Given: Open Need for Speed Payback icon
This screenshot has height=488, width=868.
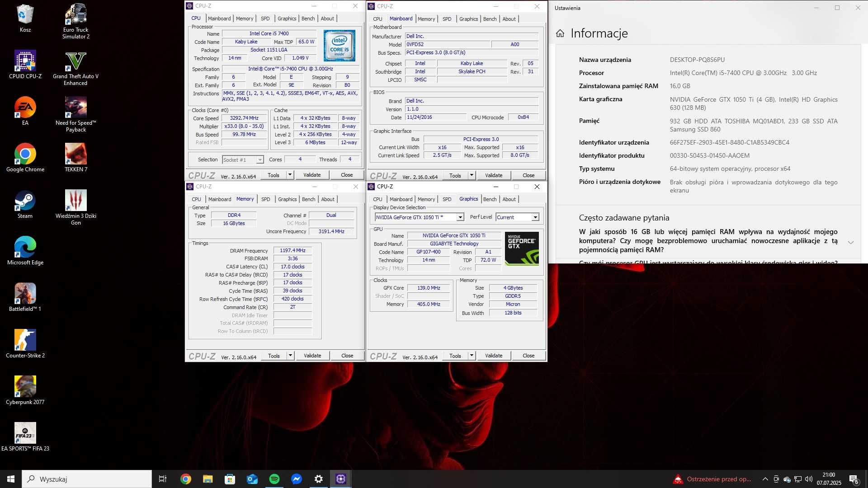Looking at the screenshot, I should (75, 114).
